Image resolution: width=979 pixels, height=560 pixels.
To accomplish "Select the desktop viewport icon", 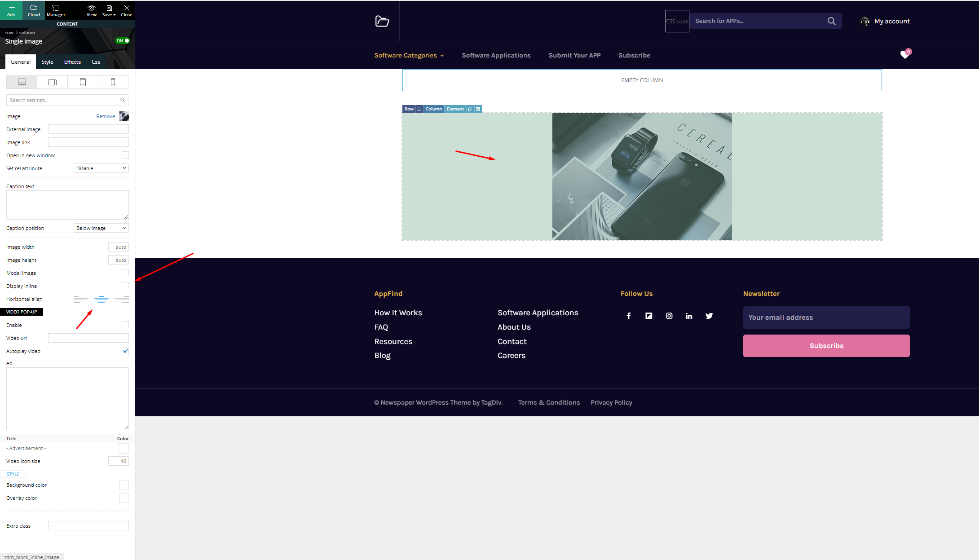I will 22,82.
